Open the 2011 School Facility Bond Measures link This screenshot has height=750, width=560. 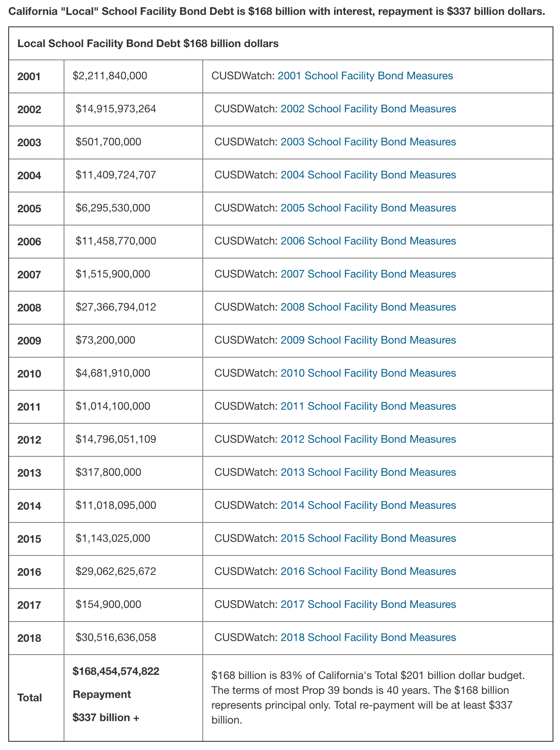[368, 406]
